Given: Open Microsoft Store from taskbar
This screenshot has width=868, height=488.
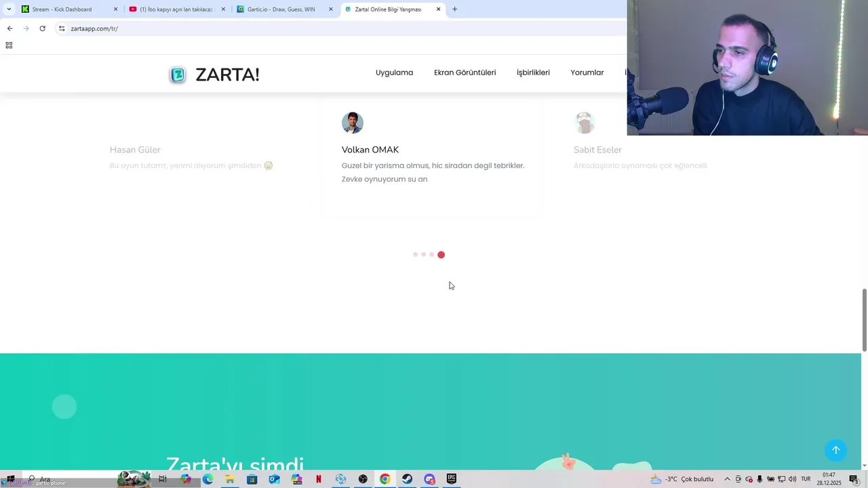Looking at the screenshot, I should [252, 479].
